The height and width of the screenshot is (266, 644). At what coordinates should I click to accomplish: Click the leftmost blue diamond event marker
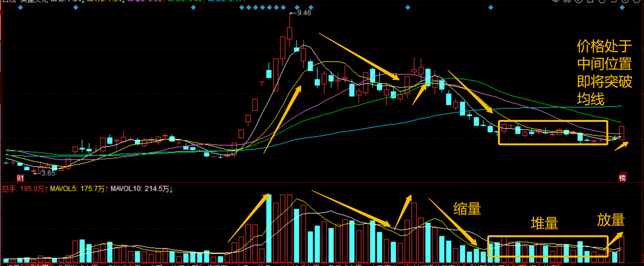pyautogui.click(x=20, y=7)
